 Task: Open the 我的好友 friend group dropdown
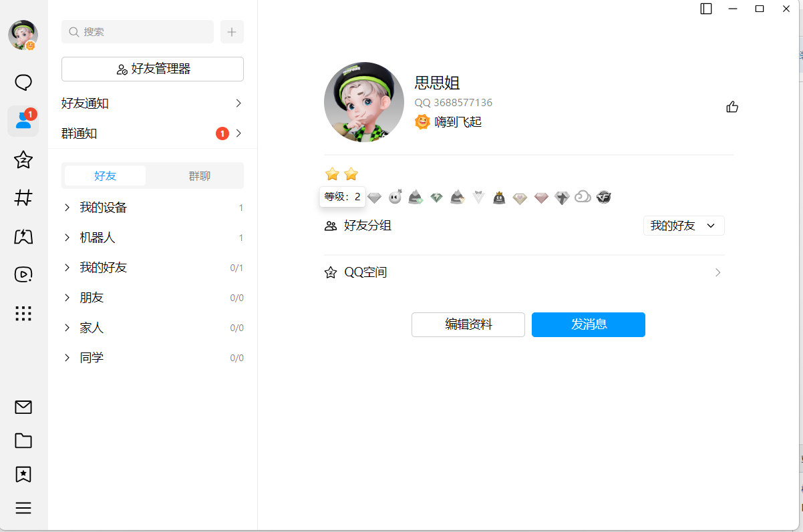(683, 226)
